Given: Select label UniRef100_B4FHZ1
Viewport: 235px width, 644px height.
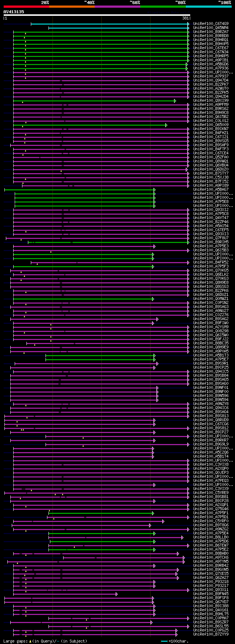Looking at the screenshot, I should 211,133.
